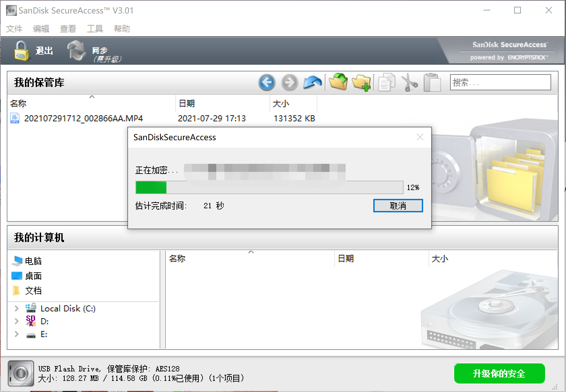Open the 帮助 menu
This screenshot has height=392, width=566.
pyautogui.click(x=122, y=29)
